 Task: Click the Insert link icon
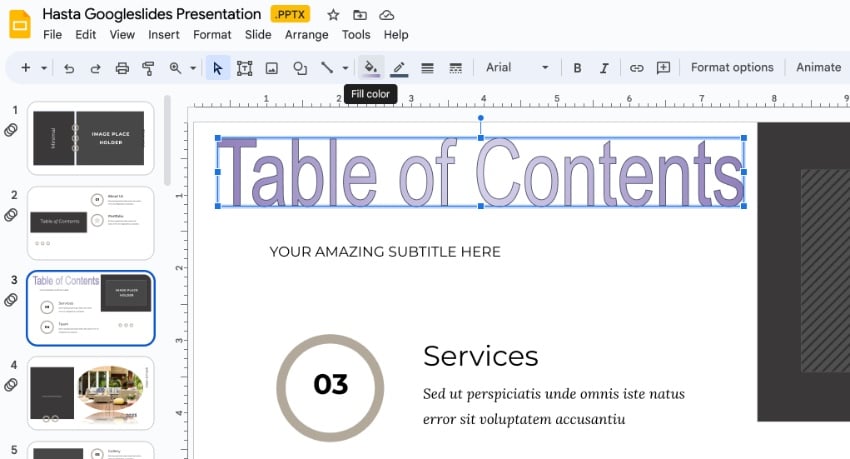[x=636, y=68]
